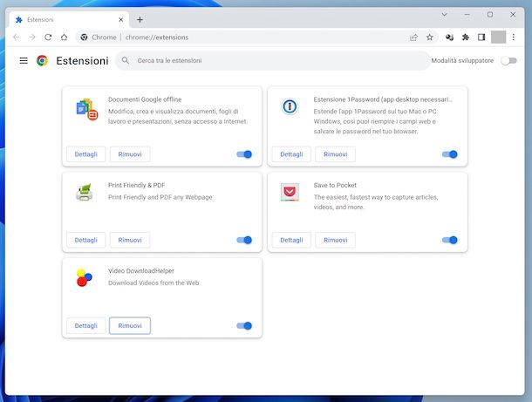This screenshot has width=532, height=402.
Task: Remove Save to Pocket with Rimuovi
Action: [x=336, y=240]
